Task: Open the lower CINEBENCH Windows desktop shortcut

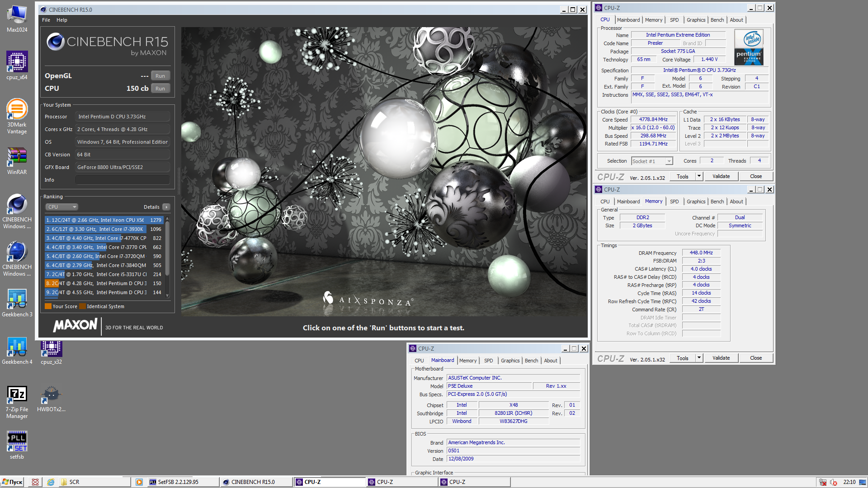Action: coord(17,258)
